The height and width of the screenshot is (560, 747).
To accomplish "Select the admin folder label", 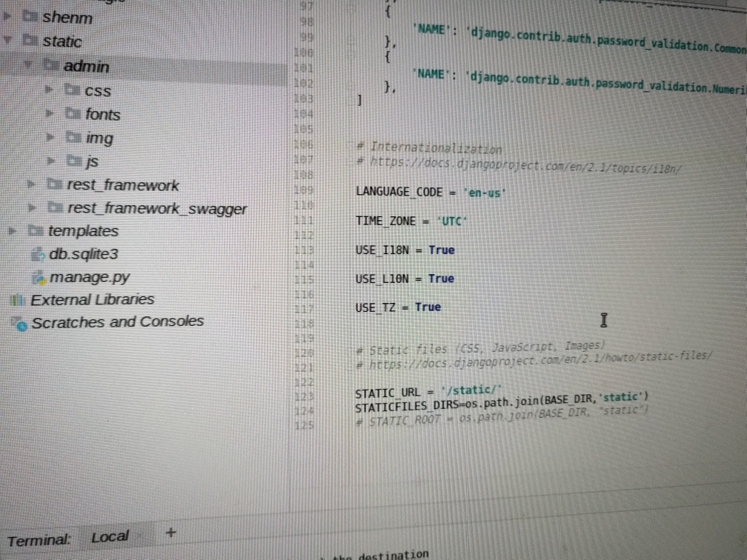I will coord(87,66).
